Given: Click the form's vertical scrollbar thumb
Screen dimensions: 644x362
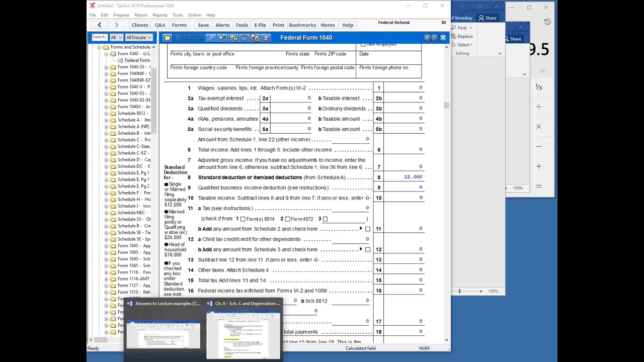Looking at the screenshot, I should coord(446,105).
